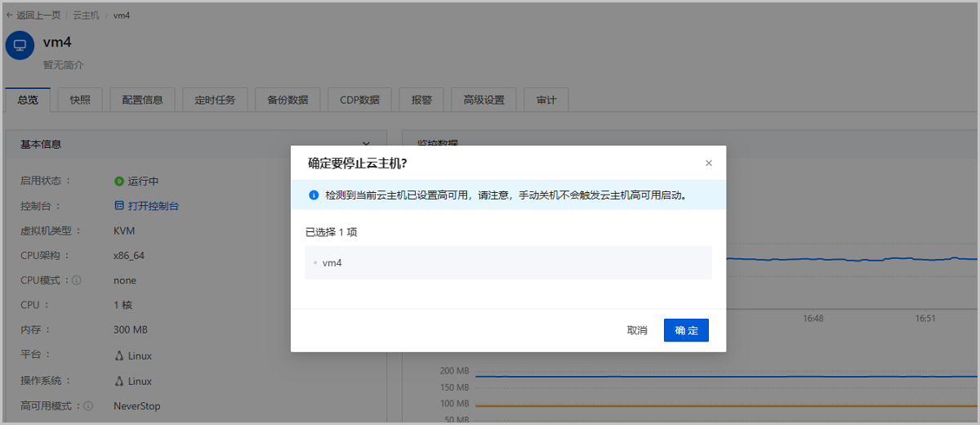Collapse the 基本信息 panel chevron

tap(367, 144)
